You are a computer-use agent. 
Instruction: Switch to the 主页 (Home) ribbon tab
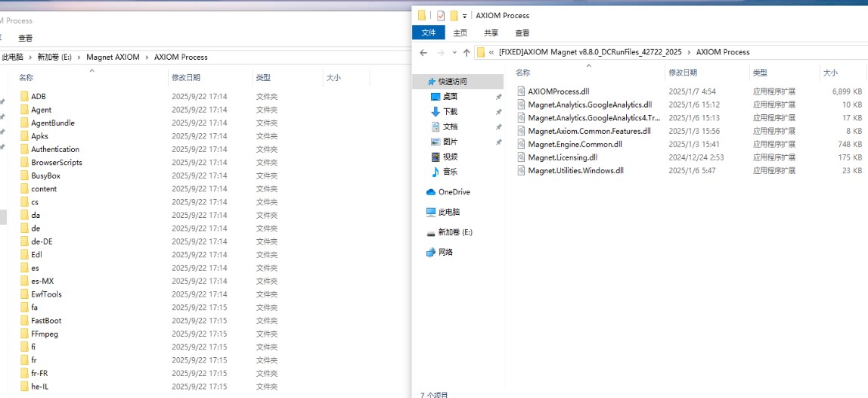pyautogui.click(x=460, y=33)
